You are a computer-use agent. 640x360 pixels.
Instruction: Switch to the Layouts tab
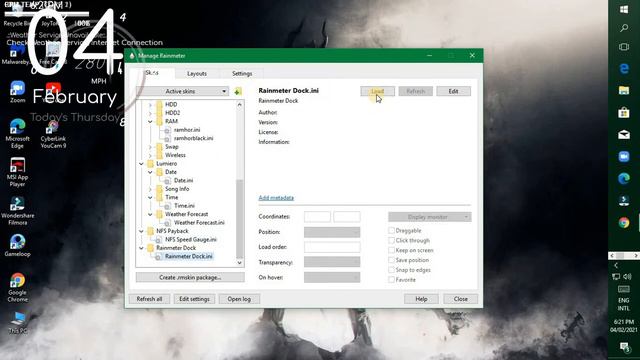click(197, 73)
